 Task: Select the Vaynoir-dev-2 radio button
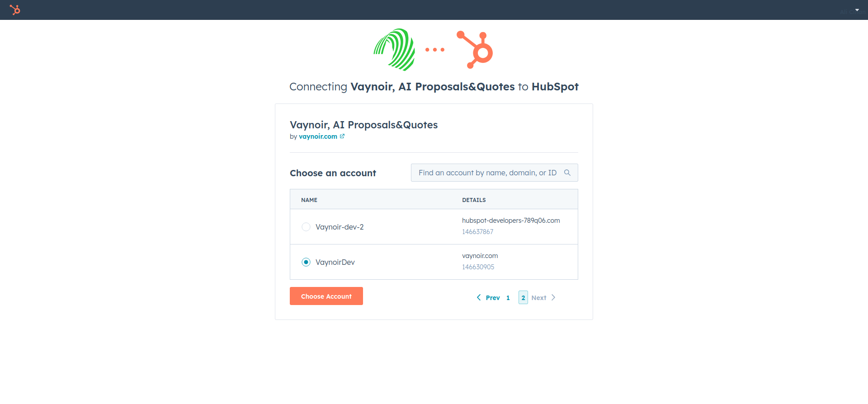(306, 227)
